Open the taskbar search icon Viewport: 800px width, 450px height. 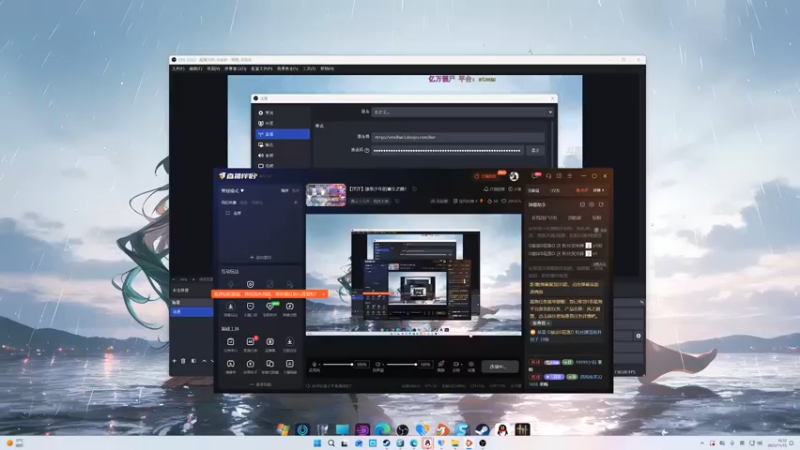tap(331, 443)
